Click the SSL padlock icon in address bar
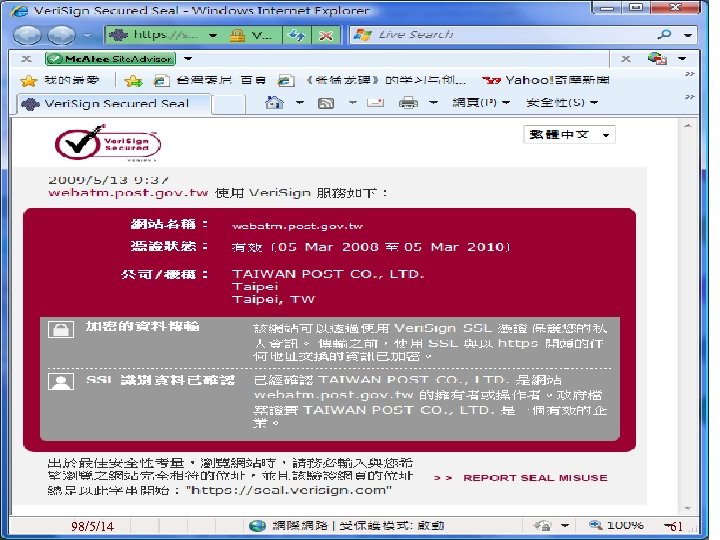 coord(237,35)
